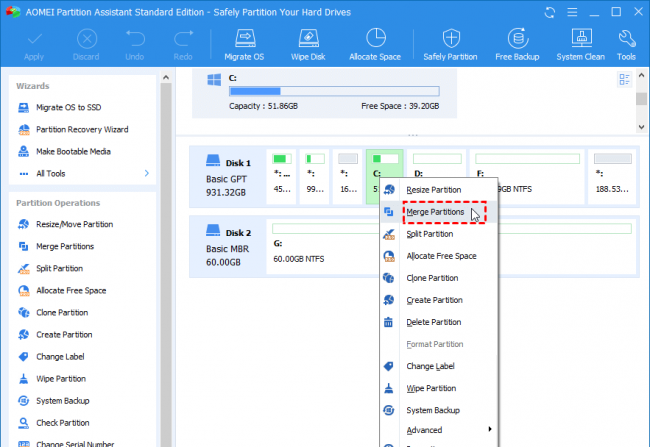Screen dimensions: 650x447
Task: Click the right pane scroll down arrow
Action: click(641, 127)
